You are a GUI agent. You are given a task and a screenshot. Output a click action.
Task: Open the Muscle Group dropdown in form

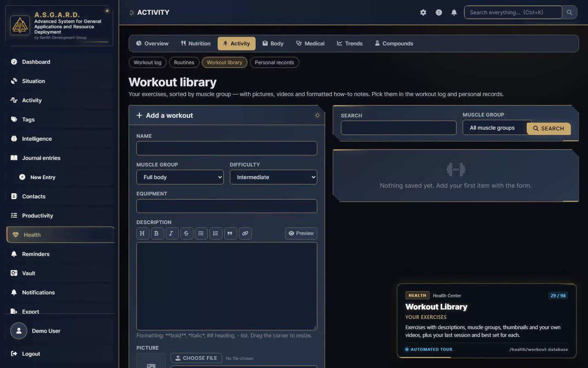pos(180,177)
